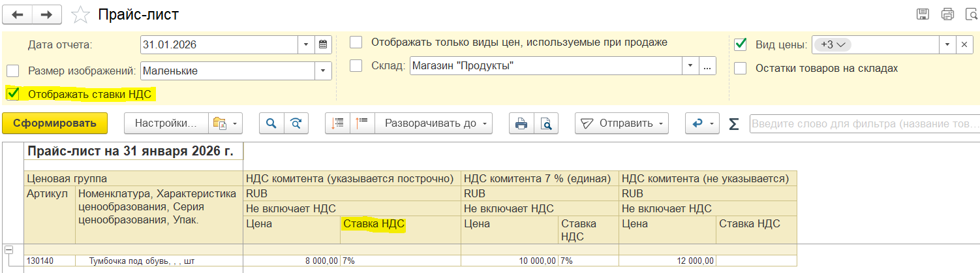
Task: Click the "Сформировать" button
Action: (55, 123)
